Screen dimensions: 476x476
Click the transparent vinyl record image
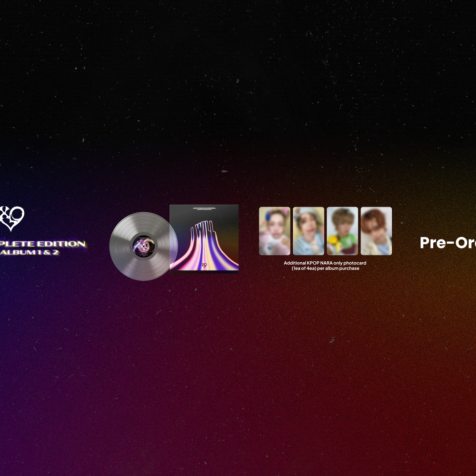(x=143, y=246)
